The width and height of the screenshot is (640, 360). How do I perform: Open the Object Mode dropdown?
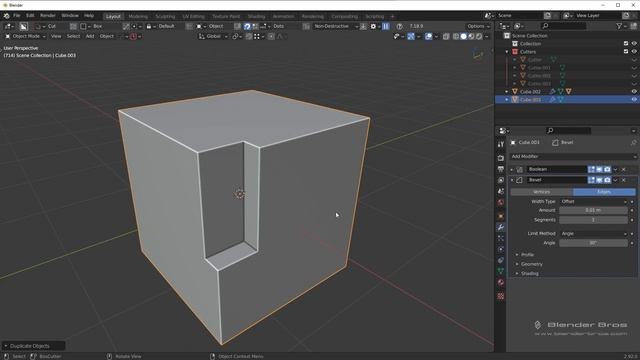tap(25, 36)
